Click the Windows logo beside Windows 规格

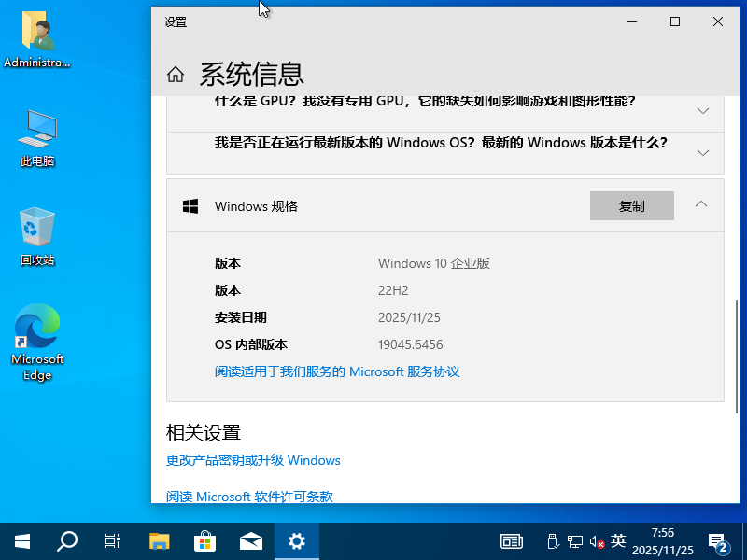[190, 205]
